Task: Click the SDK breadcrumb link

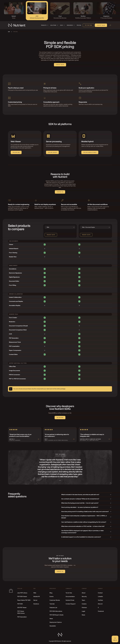Action: [x=9, y=32]
